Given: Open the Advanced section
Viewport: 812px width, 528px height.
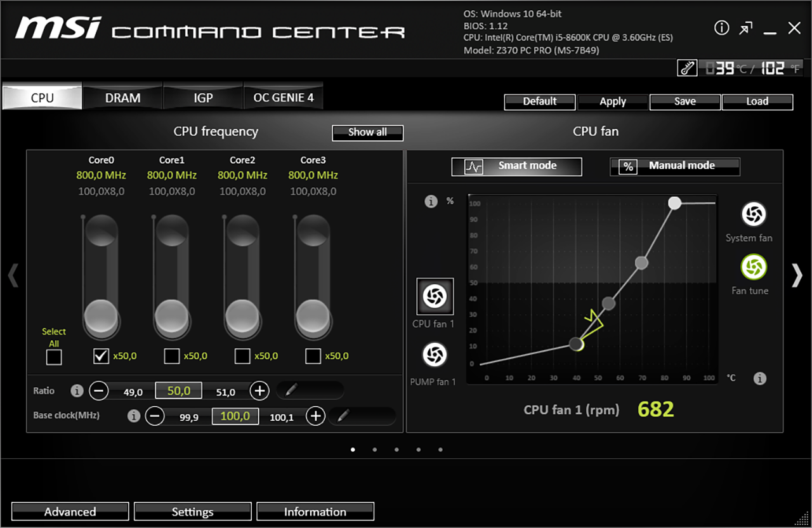Looking at the screenshot, I should (x=70, y=511).
